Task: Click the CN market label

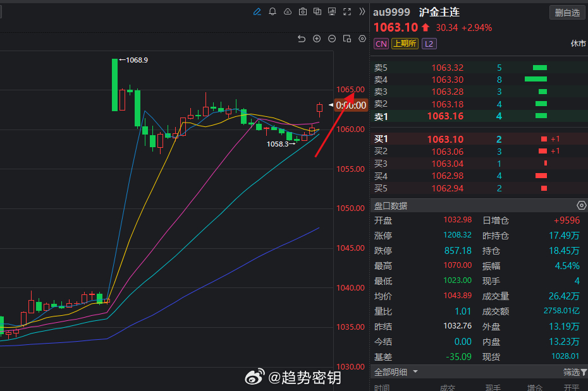Action: pos(381,44)
